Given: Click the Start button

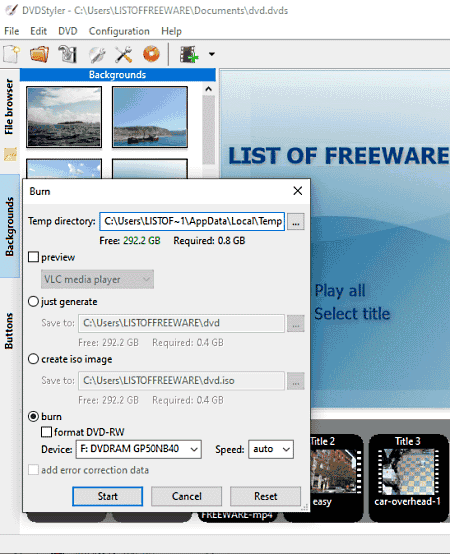Looking at the screenshot, I should 108,496.
